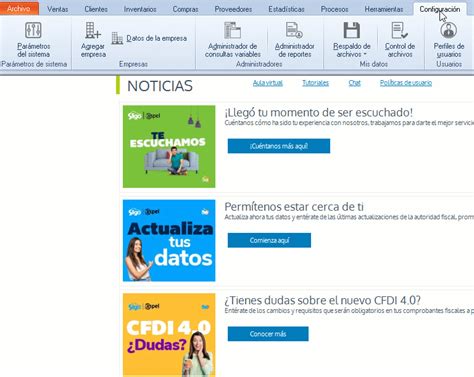Switch to the Ventas tab
The height and width of the screenshot is (377, 474).
point(58,9)
